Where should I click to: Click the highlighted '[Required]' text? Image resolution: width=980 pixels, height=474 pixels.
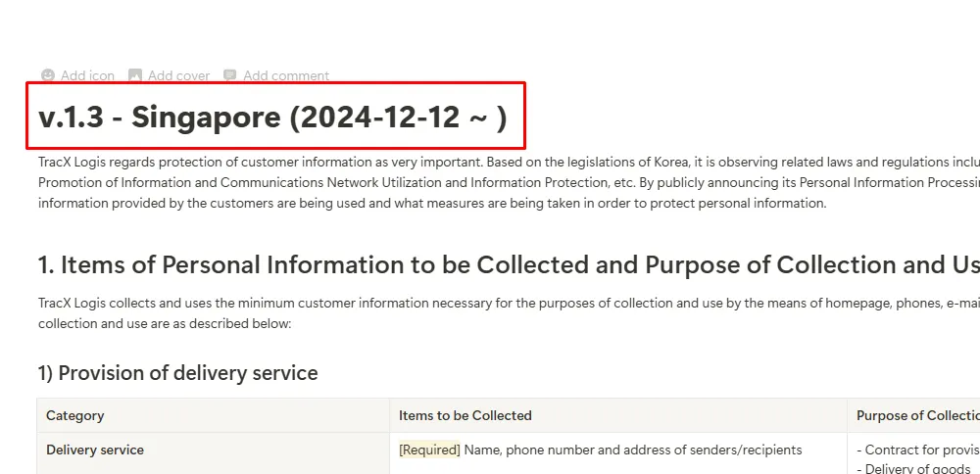tap(429, 450)
